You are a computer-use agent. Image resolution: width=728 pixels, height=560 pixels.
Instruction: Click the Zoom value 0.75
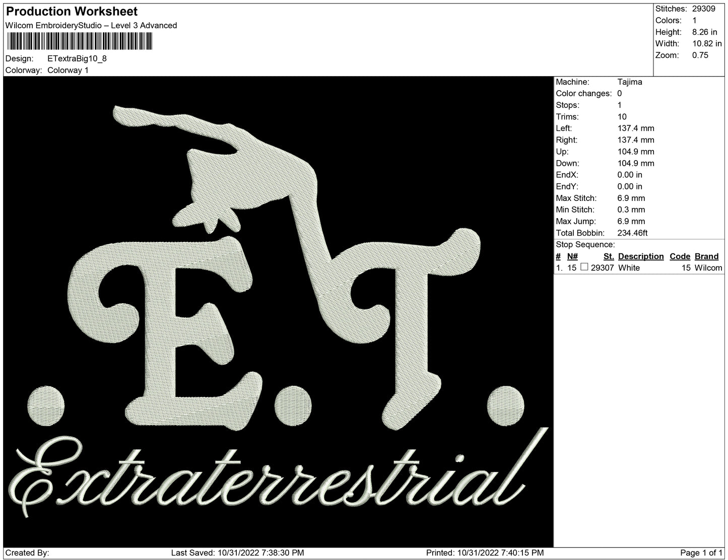(x=699, y=55)
